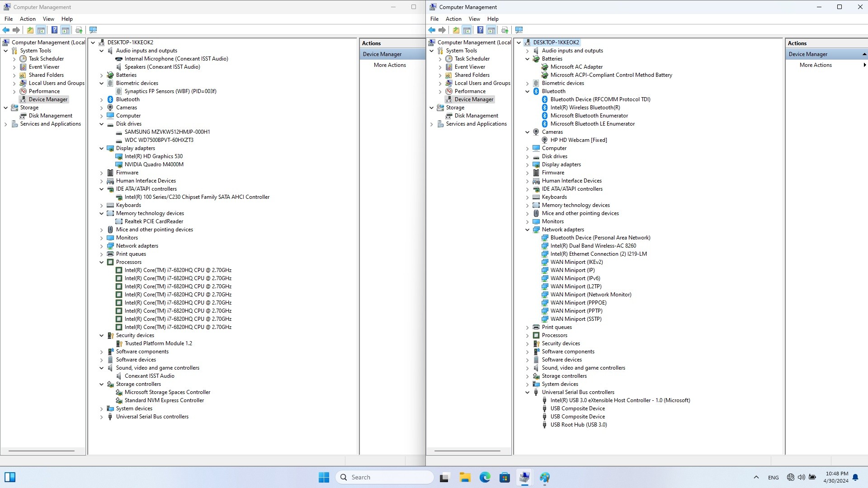
Task: Toggle Show/Hide Console Tree in right window toolbar
Action: pos(467,30)
